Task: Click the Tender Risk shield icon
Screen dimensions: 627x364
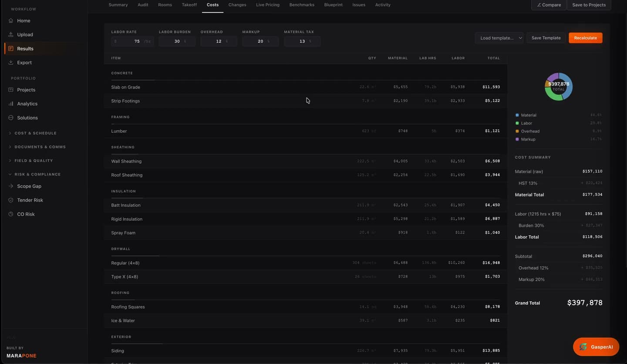Action: click(x=11, y=200)
